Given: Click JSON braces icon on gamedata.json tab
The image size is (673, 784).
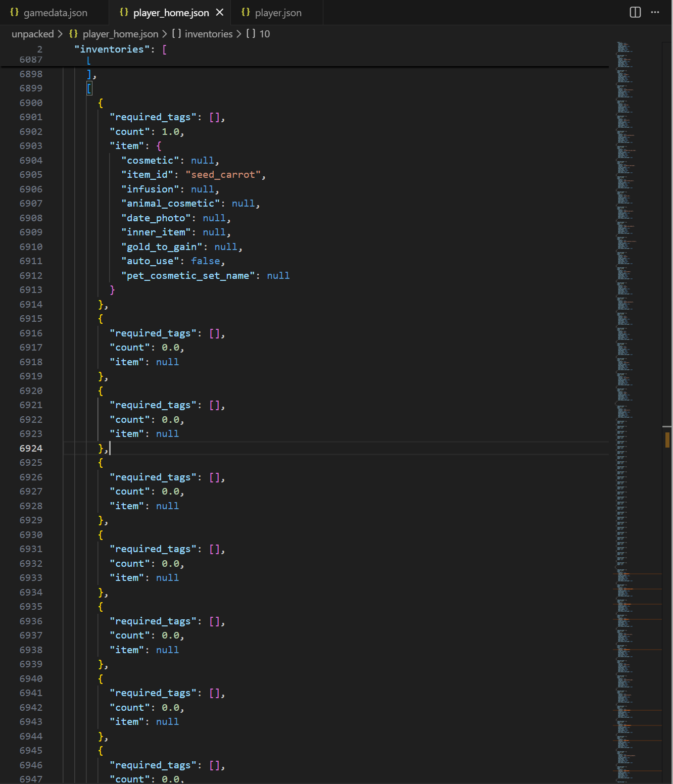Looking at the screenshot, I should (15, 13).
